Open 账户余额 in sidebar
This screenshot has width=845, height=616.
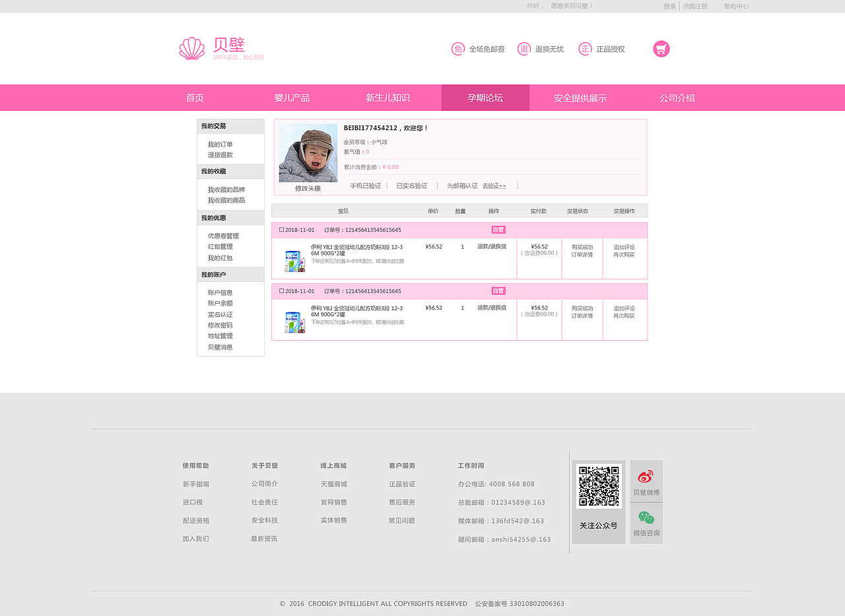click(220, 303)
